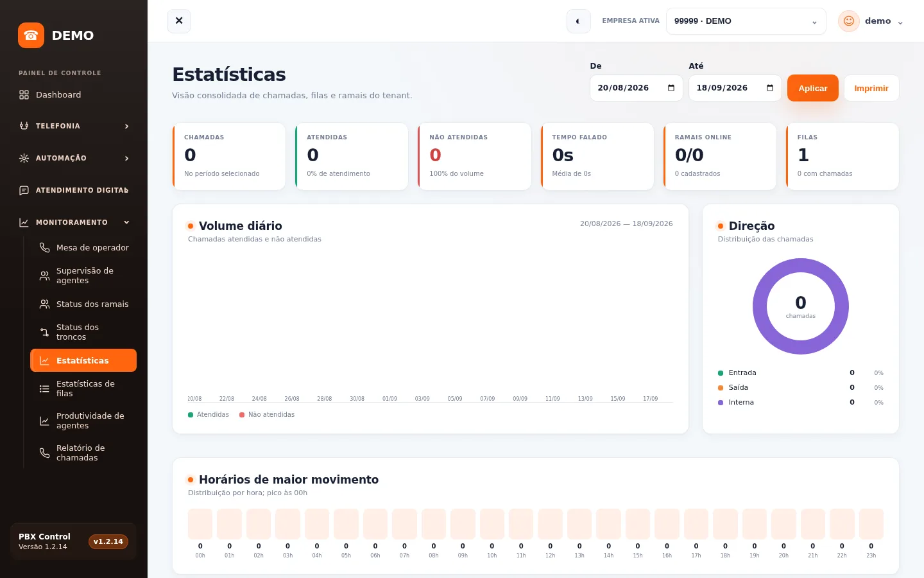
Task: Click the Estatísticas de filas list icon
Action: click(44, 389)
